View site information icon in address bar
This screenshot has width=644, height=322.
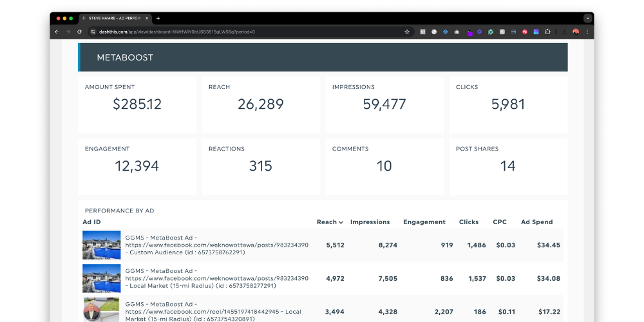tap(93, 32)
